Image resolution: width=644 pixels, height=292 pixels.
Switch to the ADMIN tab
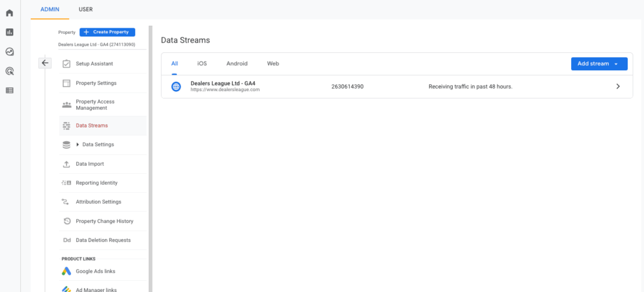(x=50, y=9)
